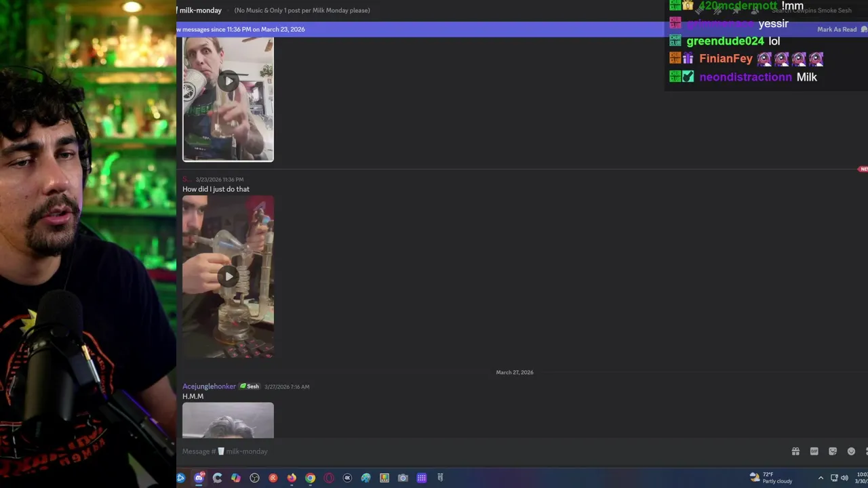Open the Acejunglehonker user profile
The height and width of the screenshot is (488, 868).
(209, 386)
